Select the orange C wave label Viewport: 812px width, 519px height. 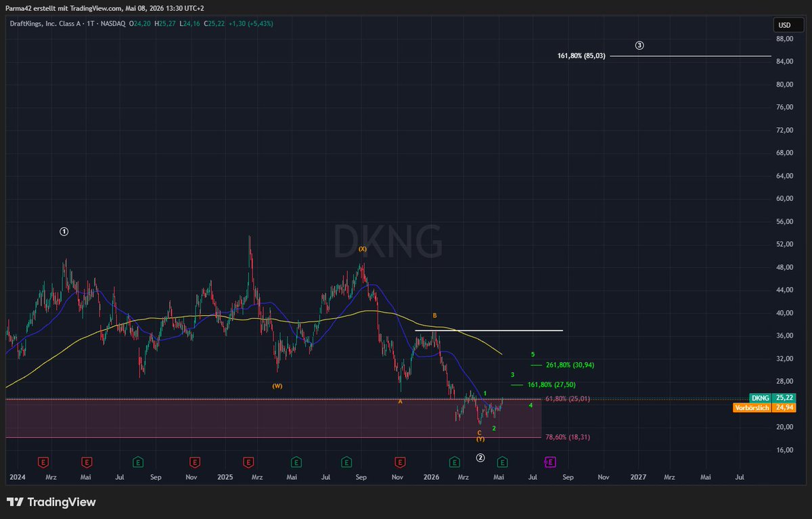[x=479, y=432]
